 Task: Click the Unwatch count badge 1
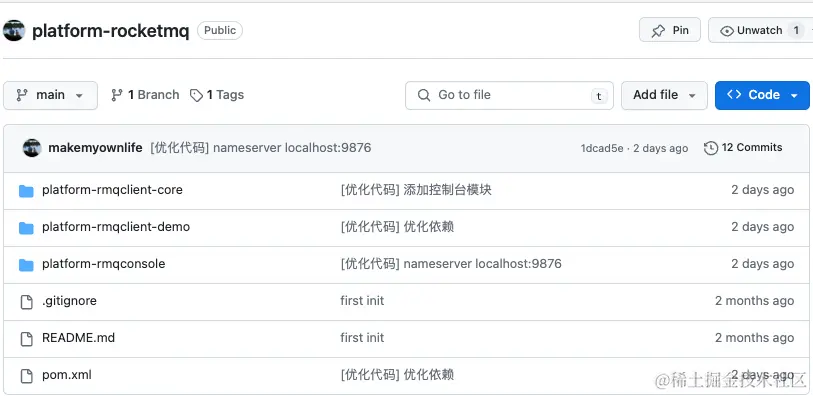(796, 31)
